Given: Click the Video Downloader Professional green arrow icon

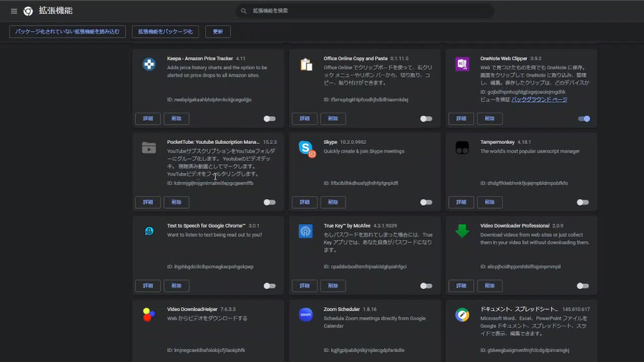Looking at the screenshot, I should click(462, 231).
